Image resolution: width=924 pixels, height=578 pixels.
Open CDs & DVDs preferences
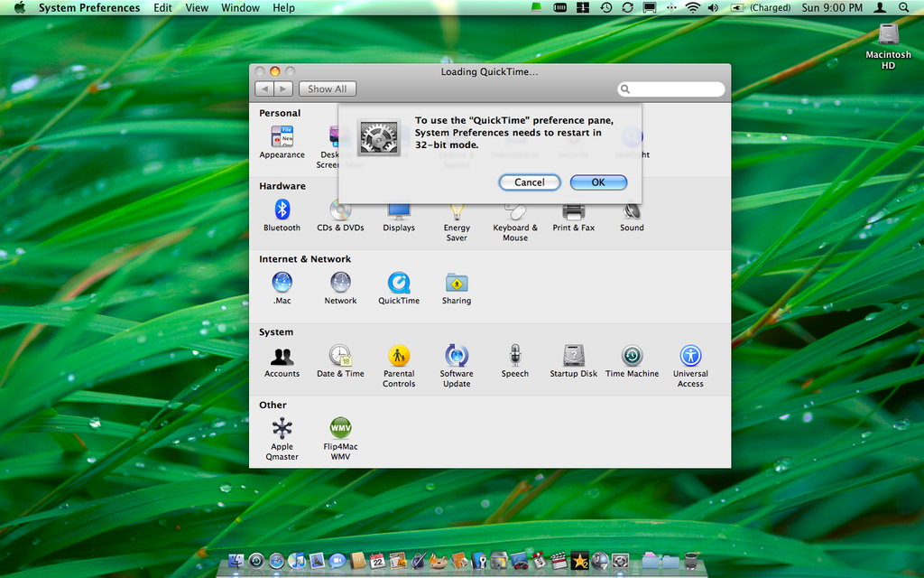340,215
